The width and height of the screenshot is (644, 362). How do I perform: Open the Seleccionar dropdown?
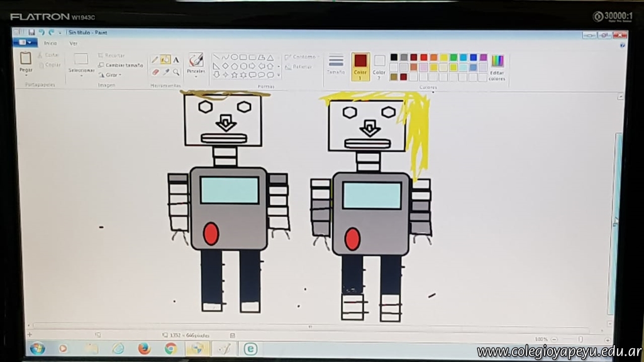coord(81,70)
